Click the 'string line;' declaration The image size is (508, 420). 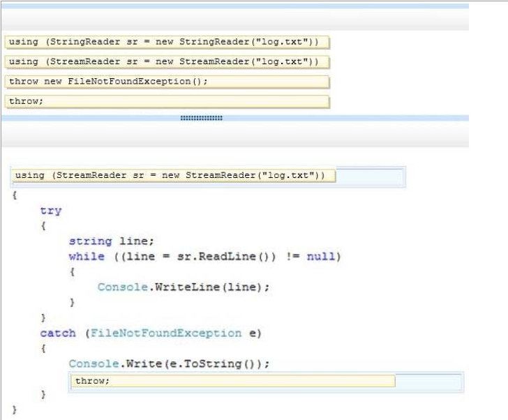112,241
